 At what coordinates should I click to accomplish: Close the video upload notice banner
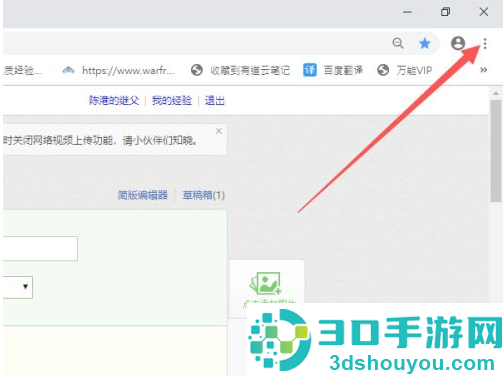(x=219, y=131)
